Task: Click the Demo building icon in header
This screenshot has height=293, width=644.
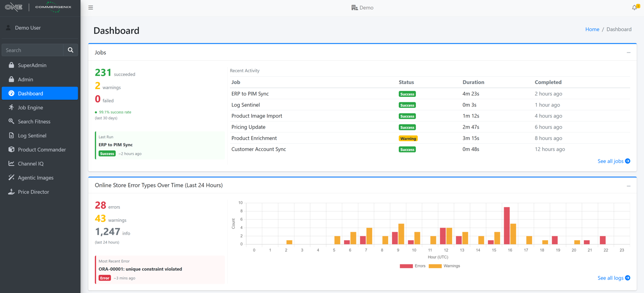Action: coord(355,8)
